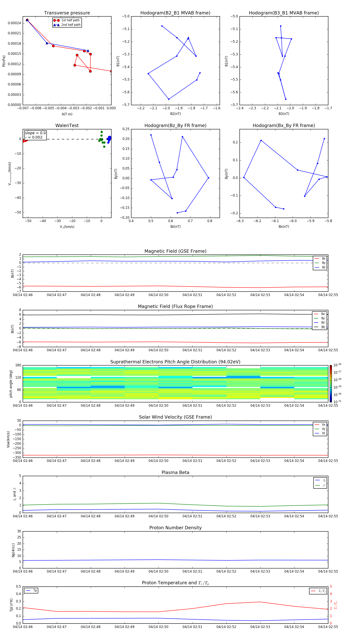351x644 pixels.
Task: Click the "Tp" legend in proton temperature plot
Action: [31, 591]
